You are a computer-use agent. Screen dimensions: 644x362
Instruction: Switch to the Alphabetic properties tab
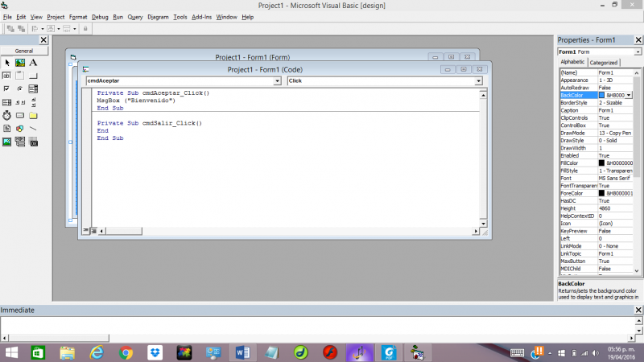(x=572, y=62)
